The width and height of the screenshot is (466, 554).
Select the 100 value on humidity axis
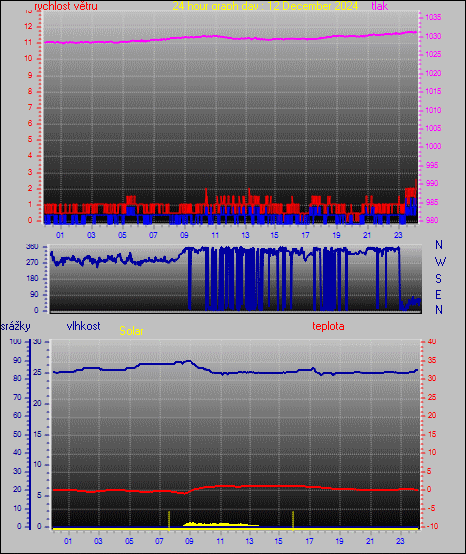point(16,342)
